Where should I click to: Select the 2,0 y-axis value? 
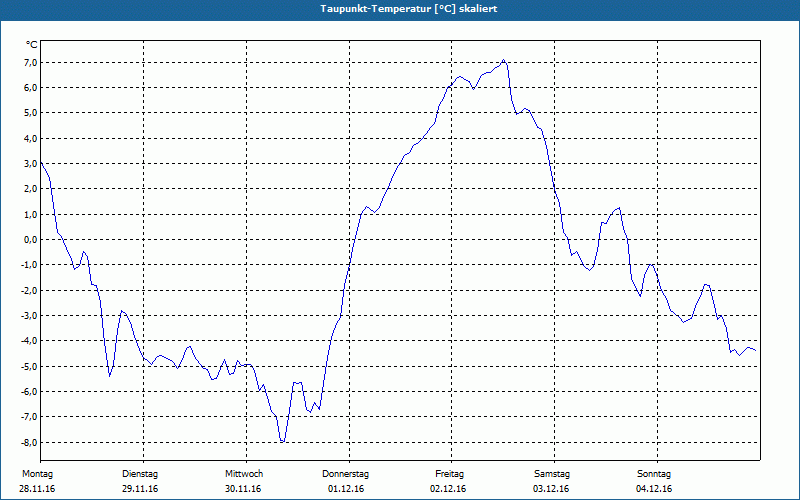point(31,189)
